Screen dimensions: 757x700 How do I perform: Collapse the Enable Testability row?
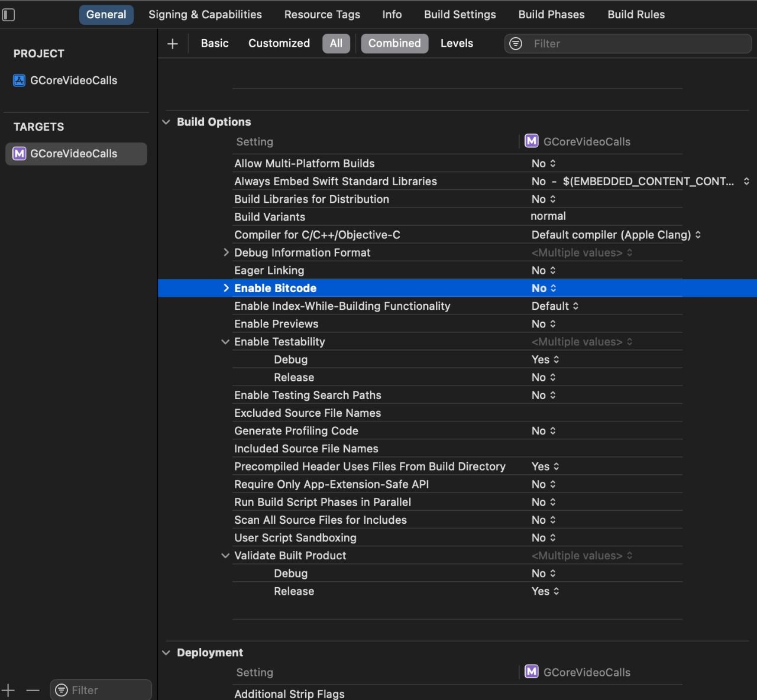(x=225, y=342)
